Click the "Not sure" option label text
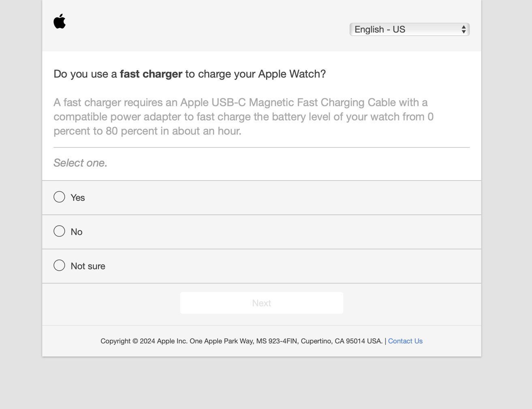 pyautogui.click(x=88, y=266)
